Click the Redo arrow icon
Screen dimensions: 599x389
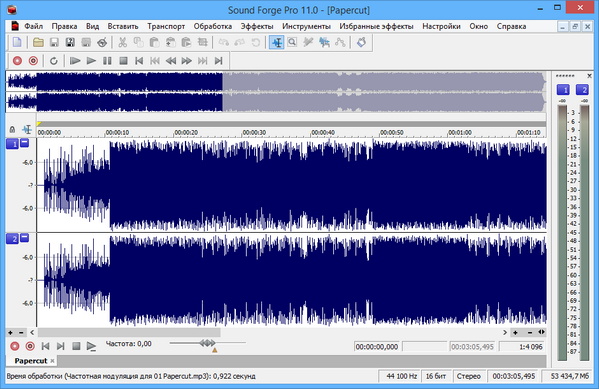pos(240,42)
